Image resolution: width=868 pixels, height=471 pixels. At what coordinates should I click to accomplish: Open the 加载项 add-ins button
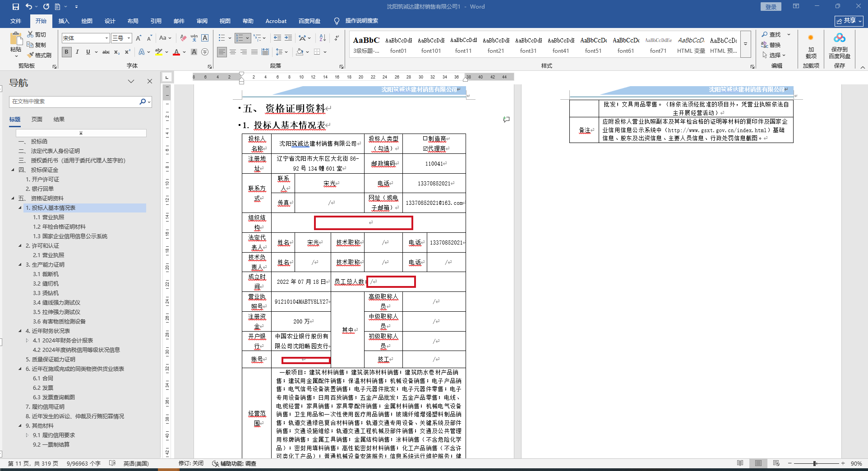coord(811,46)
